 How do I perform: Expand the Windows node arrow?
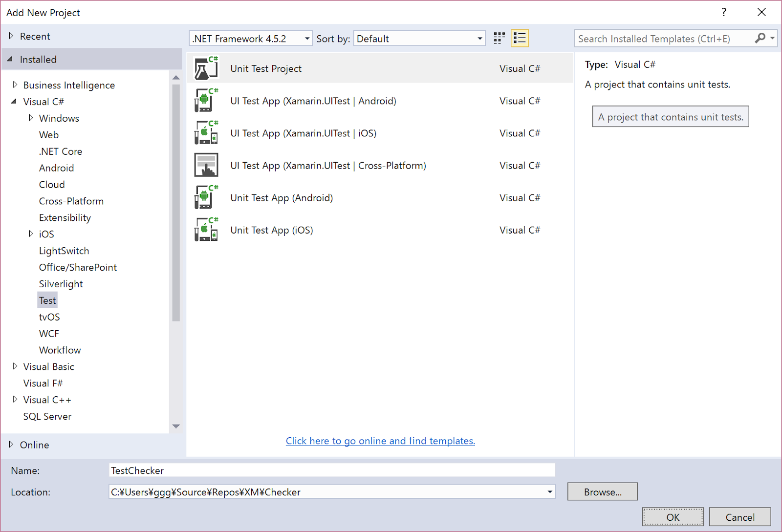31,118
